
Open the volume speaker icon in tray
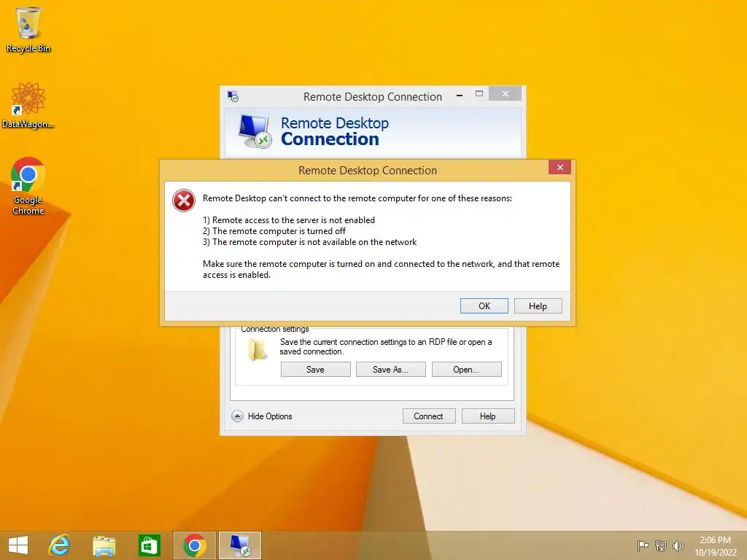click(x=678, y=545)
